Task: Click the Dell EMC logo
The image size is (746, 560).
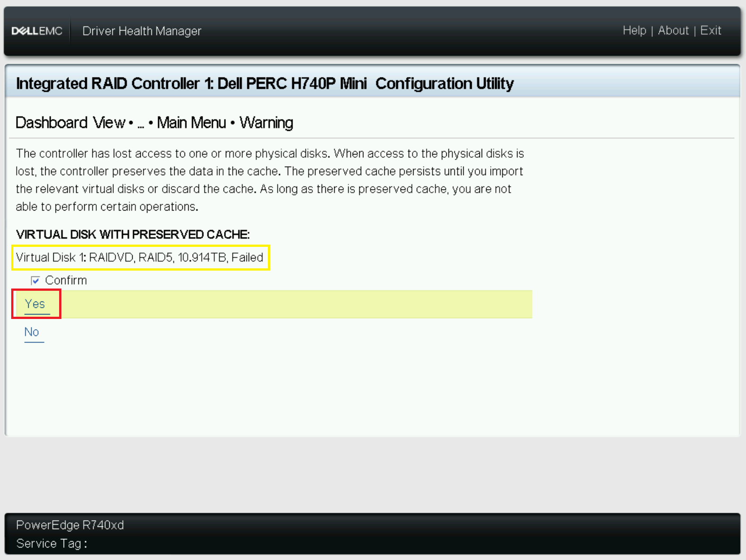Action: coord(36,30)
